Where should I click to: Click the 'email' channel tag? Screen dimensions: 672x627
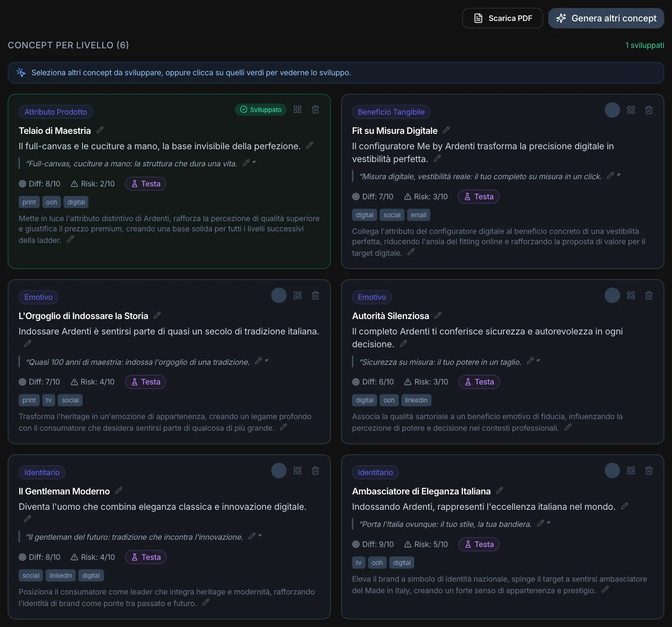click(x=419, y=215)
